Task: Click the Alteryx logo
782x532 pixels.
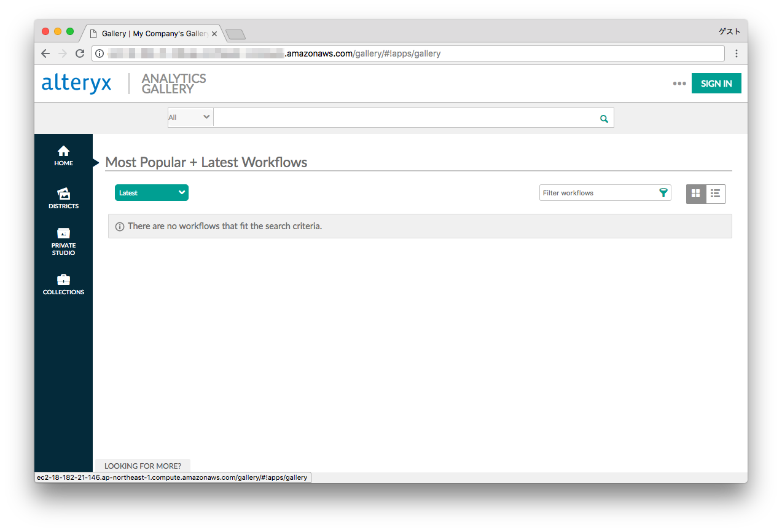Action: pos(76,83)
